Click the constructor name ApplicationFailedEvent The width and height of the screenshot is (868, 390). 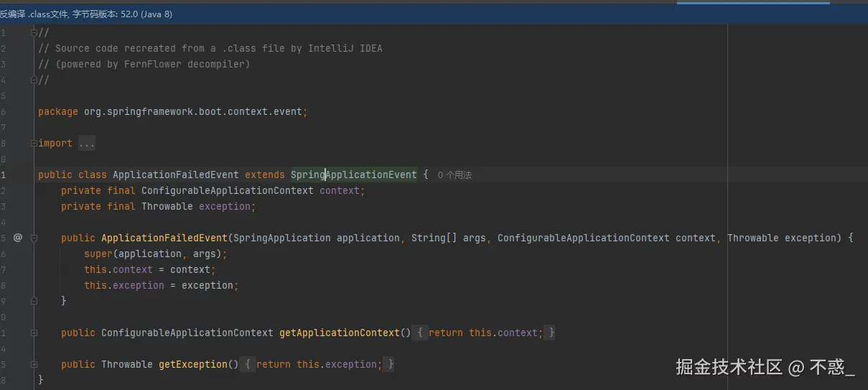tap(164, 238)
